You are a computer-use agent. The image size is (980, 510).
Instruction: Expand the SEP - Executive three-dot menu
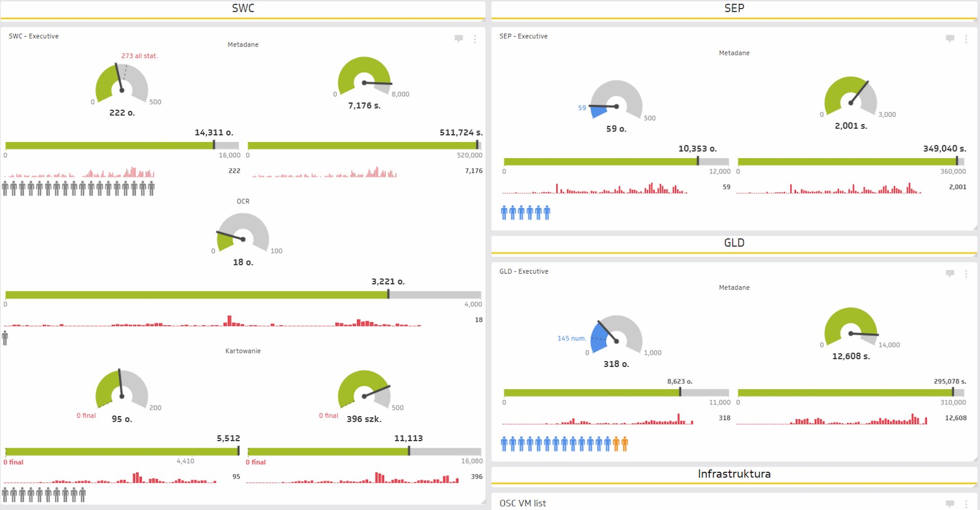pyautogui.click(x=966, y=39)
